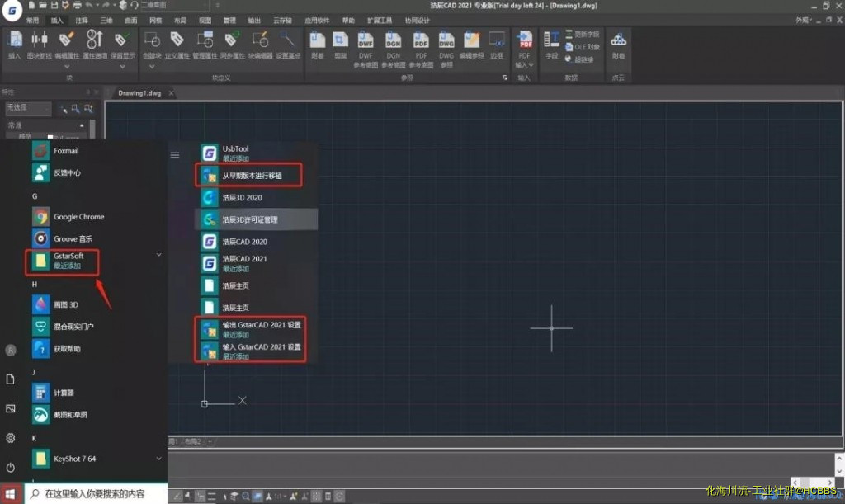Image resolution: width=845 pixels, height=504 pixels.
Task: Expand the GstarSoft folder chevron
Action: coord(158,256)
